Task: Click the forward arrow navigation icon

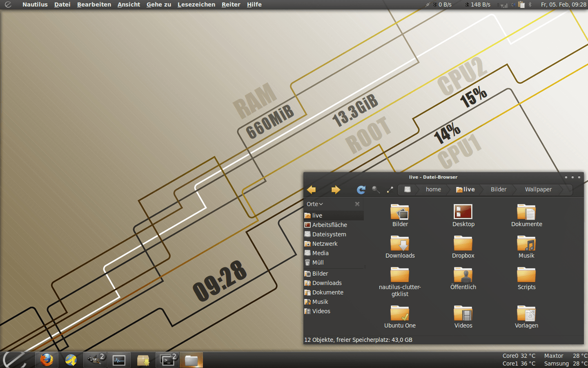Action: [x=336, y=190]
